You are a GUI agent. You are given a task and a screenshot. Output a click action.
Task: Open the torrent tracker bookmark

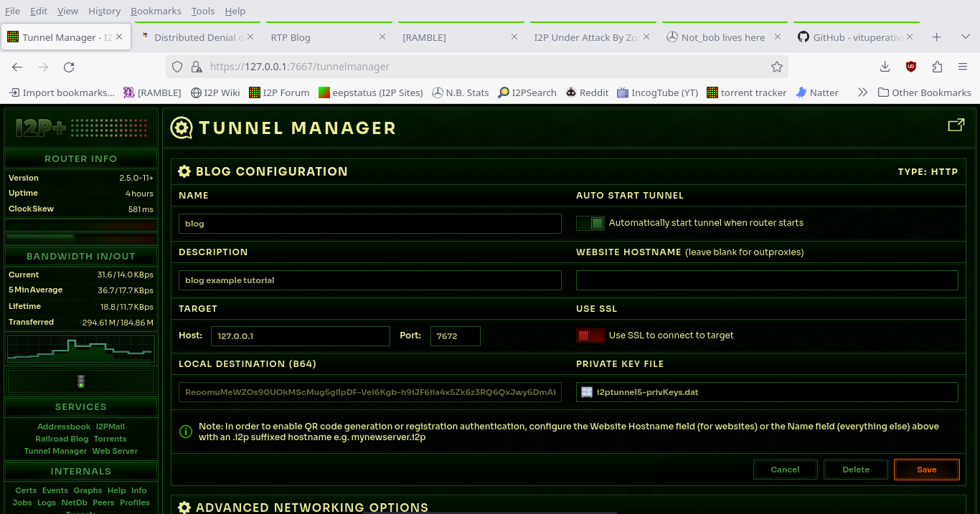tap(747, 92)
